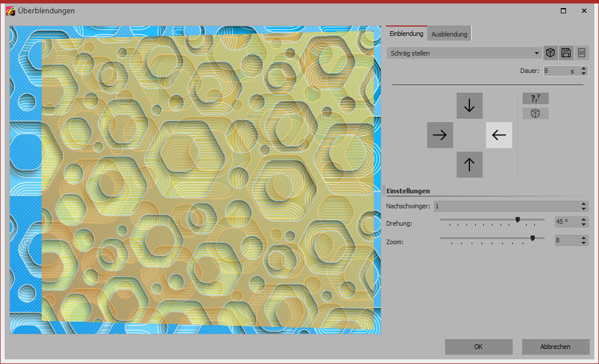Open the 'Schräg stellen' transition dropdown

point(464,53)
